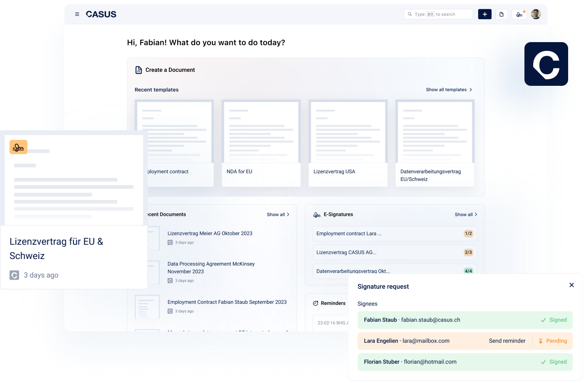588x383 pixels.
Task: Click the orange signature badge on the notification card
Action: [18, 147]
